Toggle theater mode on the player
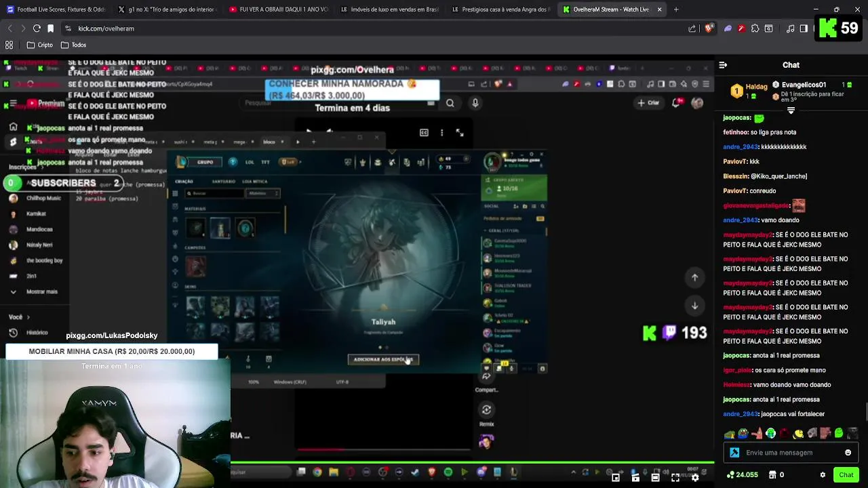The image size is (868, 488). pyautogui.click(x=655, y=478)
